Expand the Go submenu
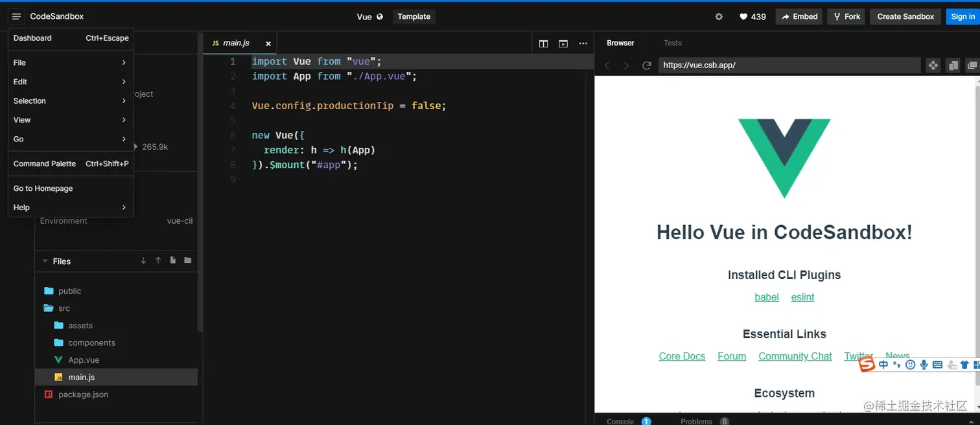Viewport: 980px width, 425px height. coord(71,139)
